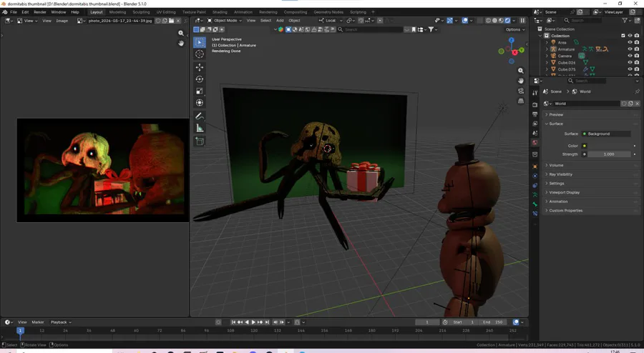
Task: Click the viewport Options button
Action: [515, 29]
